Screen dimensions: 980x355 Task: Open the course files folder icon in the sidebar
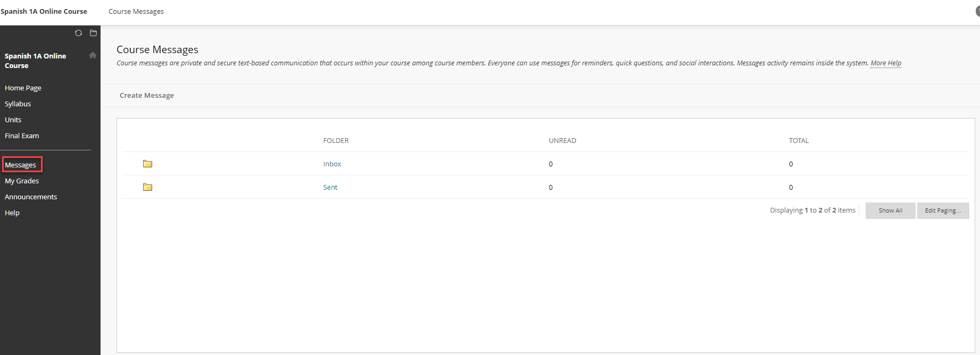click(94, 33)
